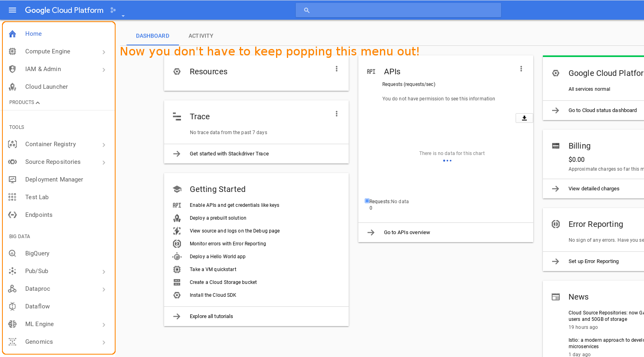
Task: Click the BigQuery icon
Action: coord(12,253)
